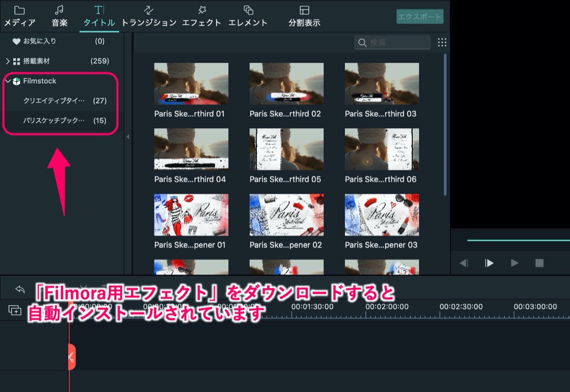Jump the timeline to 00:02:30:00

tap(461, 306)
